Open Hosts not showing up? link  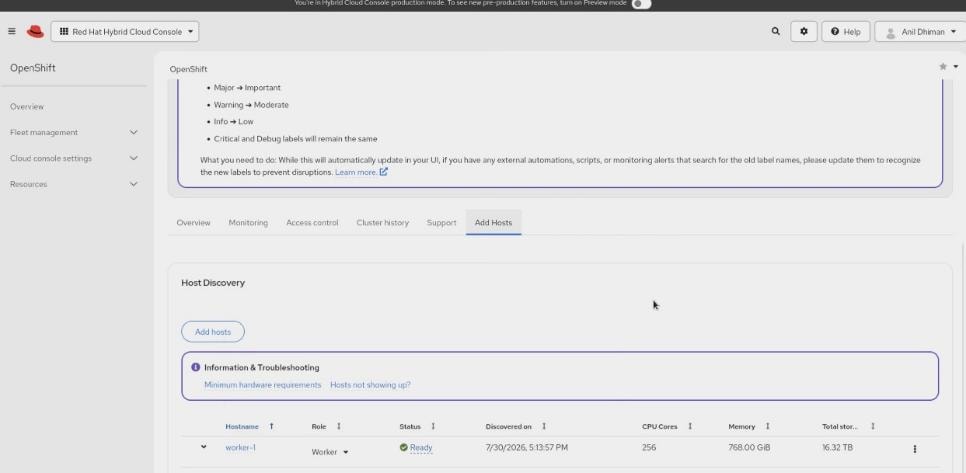click(370, 385)
